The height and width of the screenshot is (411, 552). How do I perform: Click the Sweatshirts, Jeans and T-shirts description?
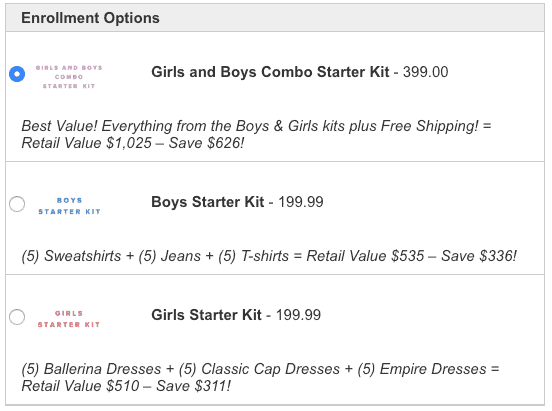(x=269, y=256)
